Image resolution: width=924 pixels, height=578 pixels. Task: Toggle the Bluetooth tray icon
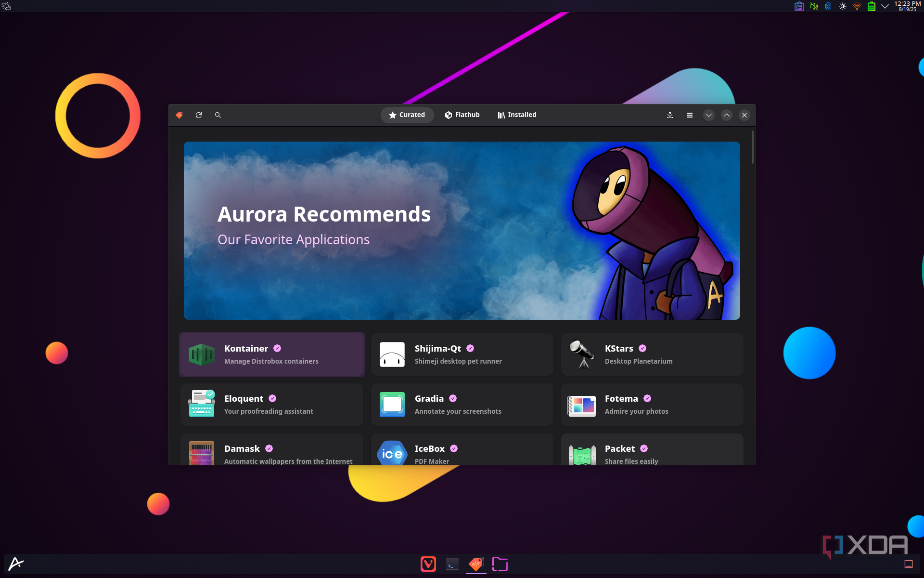pos(828,6)
